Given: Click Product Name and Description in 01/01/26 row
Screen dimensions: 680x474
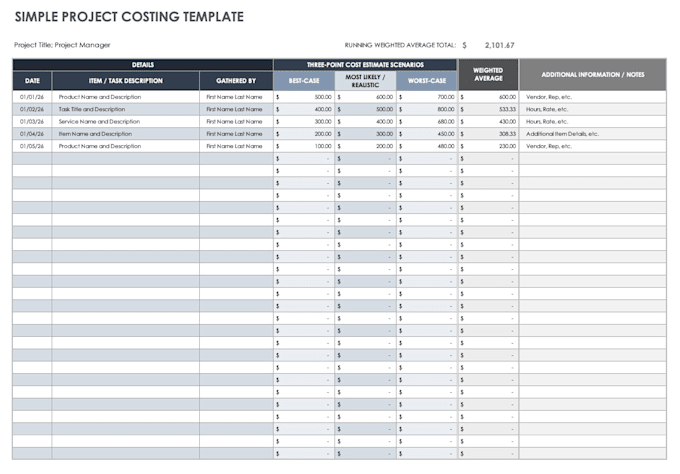Looking at the screenshot, I should (126, 97).
